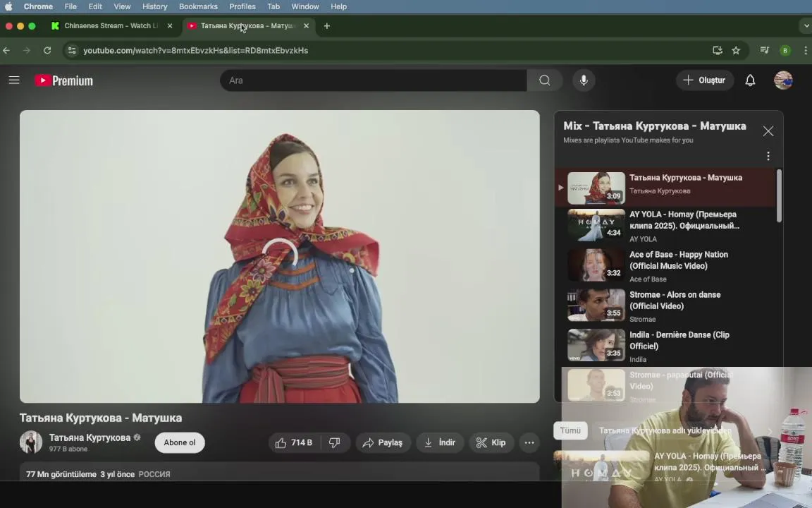Screen dimensions: 812x508
Task: Open Chrome media controls icon
Action: coord(764,50)
